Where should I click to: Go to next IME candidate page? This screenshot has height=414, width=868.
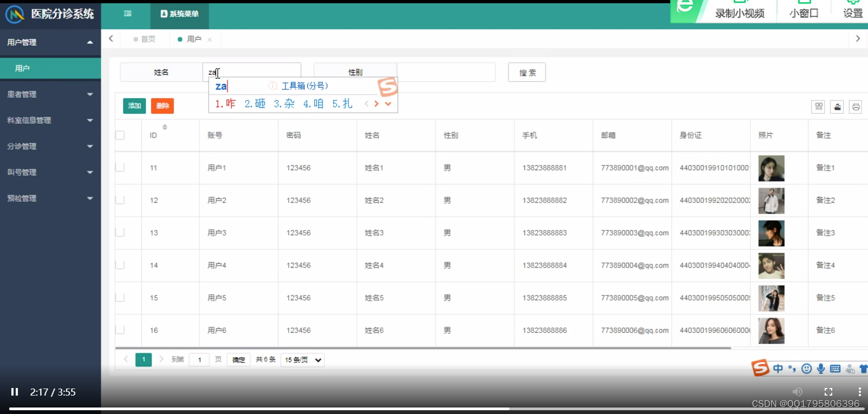[377, 104]
